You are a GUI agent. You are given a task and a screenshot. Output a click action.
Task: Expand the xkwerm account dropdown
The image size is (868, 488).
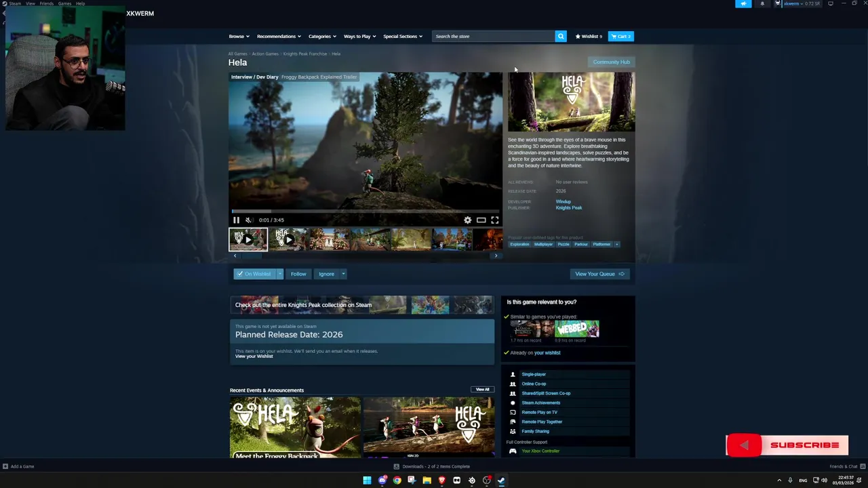(802, 3)
